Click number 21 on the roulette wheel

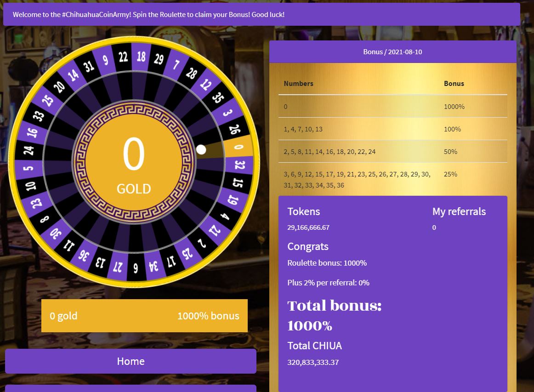tap(215, 231)
